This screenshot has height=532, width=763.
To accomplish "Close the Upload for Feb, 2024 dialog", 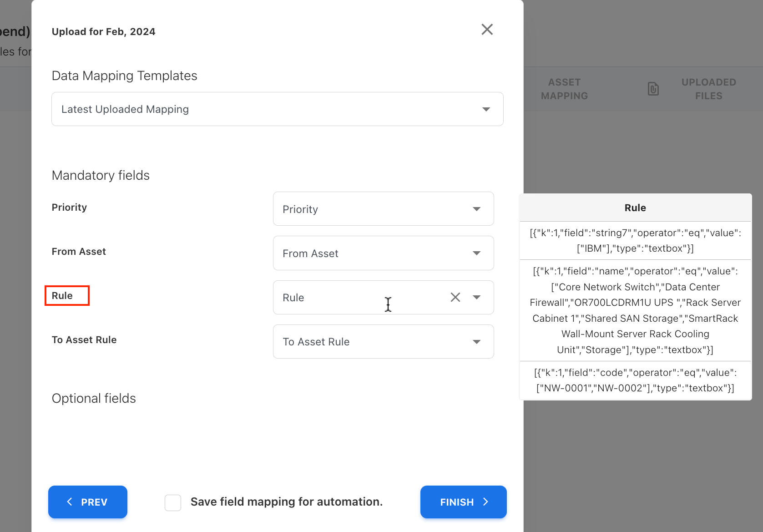I will [487, 30].
